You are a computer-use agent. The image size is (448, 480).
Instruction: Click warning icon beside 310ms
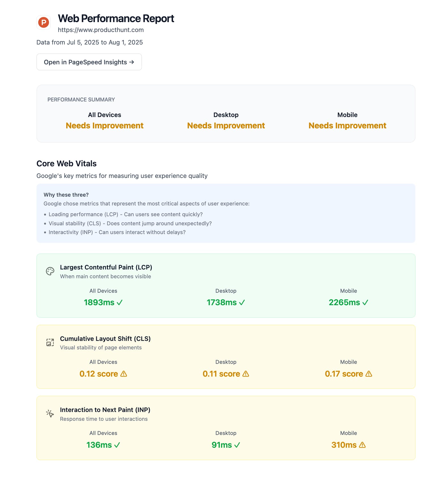tap(362, 445)
